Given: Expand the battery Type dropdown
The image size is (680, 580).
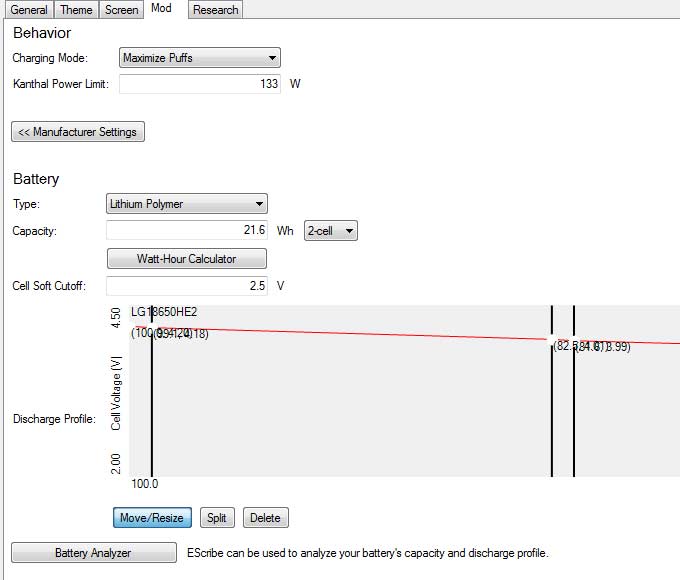Looking at the screenshot, I should 186,204.
